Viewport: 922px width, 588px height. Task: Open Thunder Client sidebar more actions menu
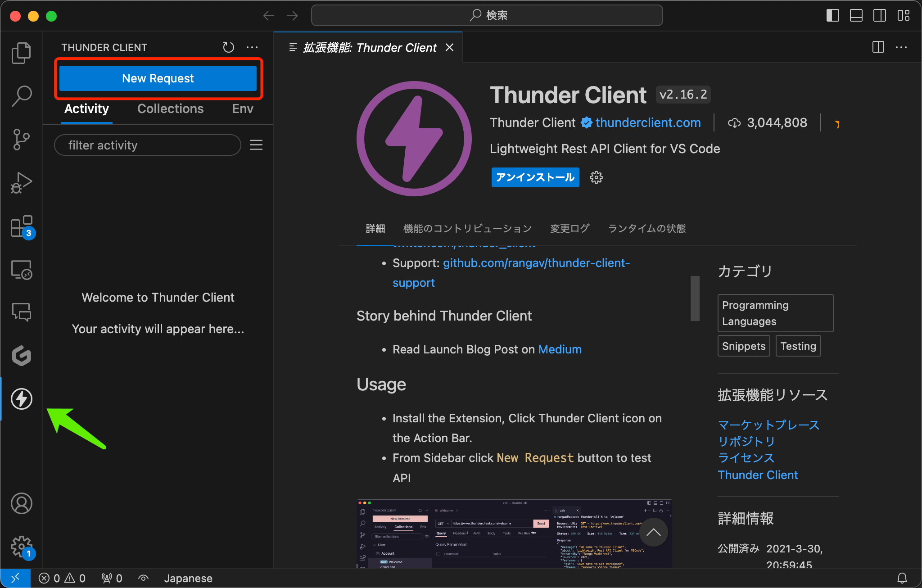click(252, 47)
